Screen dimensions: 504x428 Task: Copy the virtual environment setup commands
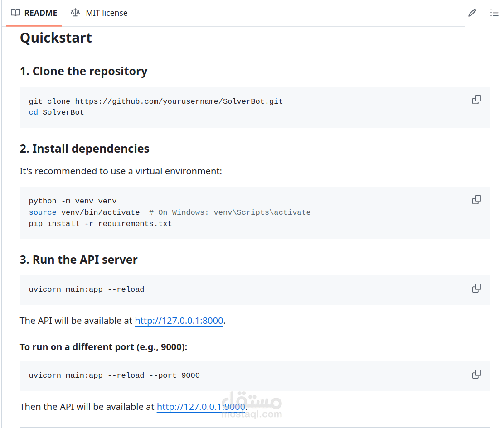pos(477,200)
